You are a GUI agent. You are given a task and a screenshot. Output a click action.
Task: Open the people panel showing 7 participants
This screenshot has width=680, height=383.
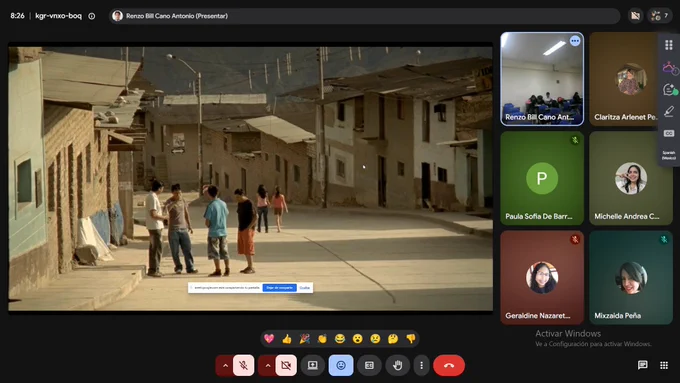coord(660,16)
